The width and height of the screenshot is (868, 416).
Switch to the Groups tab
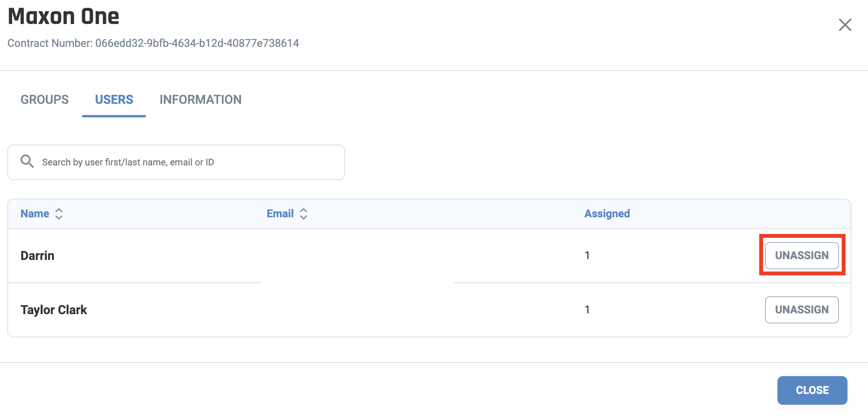45,100
